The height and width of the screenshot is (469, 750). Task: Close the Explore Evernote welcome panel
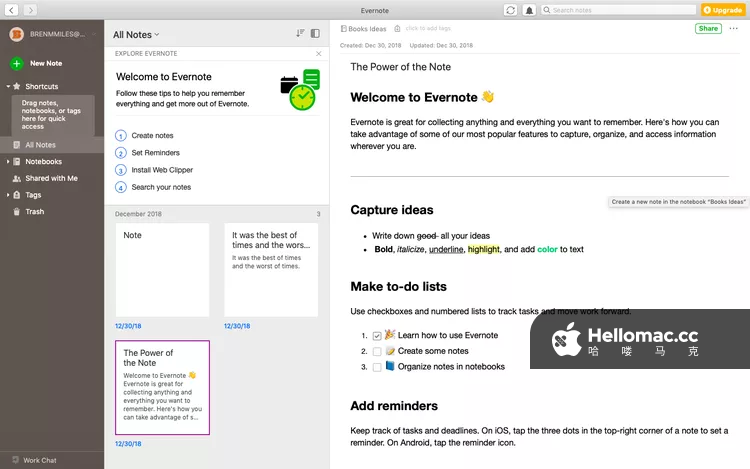coord(319,53)
